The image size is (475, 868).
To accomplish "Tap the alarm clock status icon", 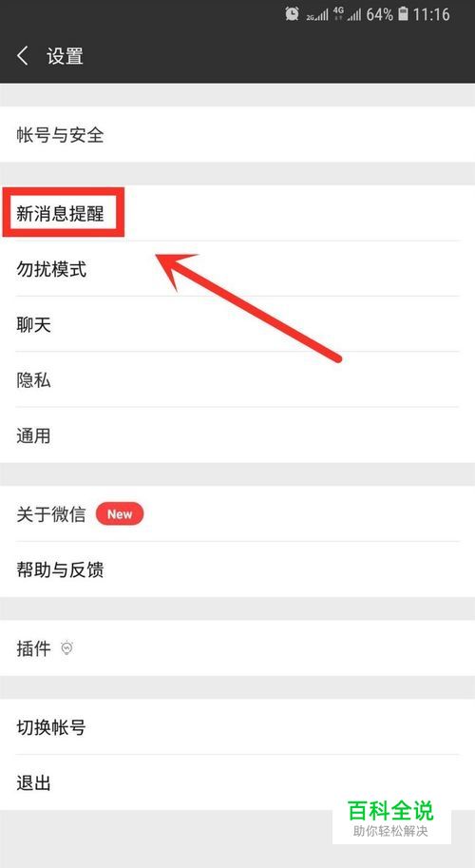I will coord(292,14).
